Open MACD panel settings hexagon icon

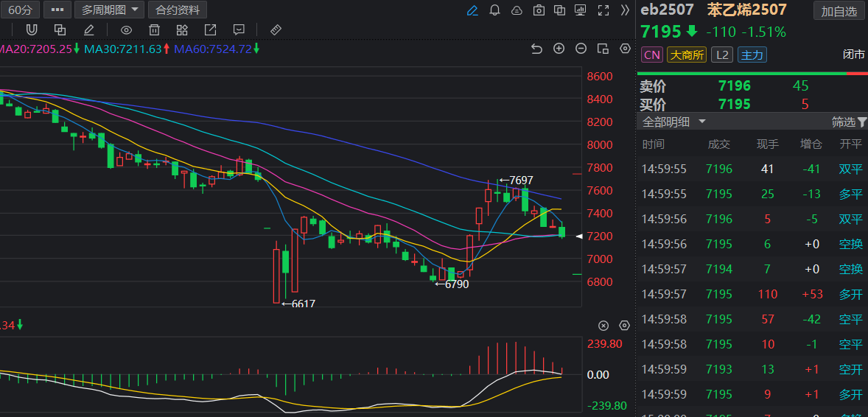point(625,325)
